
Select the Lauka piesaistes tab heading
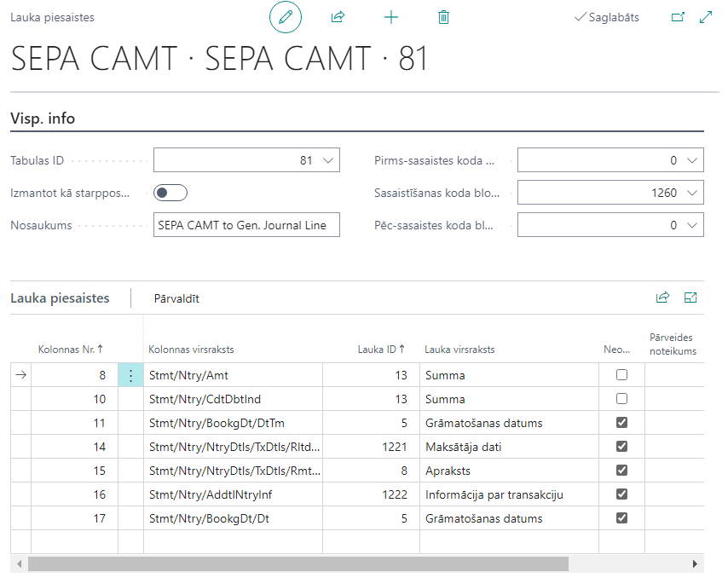pyautogui.click(x=60, y=298)
